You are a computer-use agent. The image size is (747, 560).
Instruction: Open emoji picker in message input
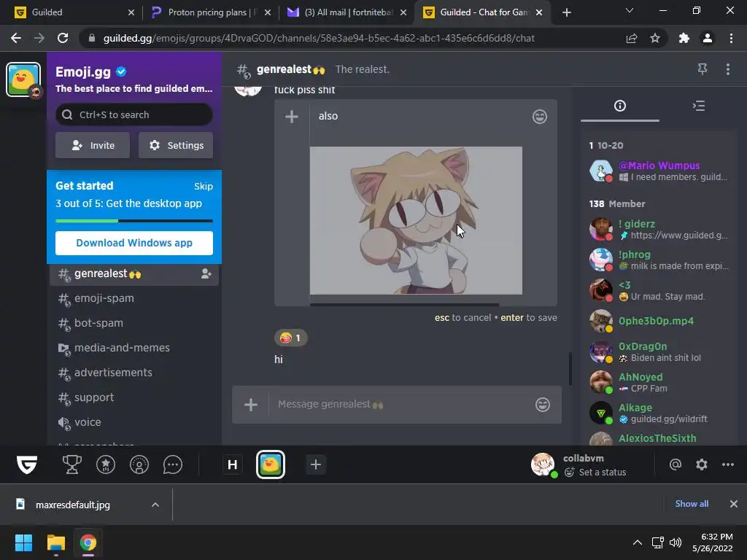click(x=543, y=404)
